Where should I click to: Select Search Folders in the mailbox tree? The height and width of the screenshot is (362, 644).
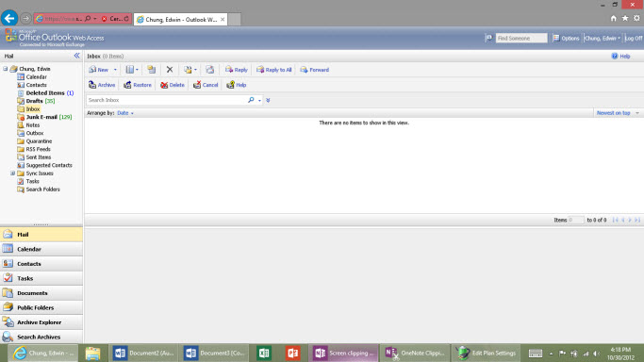tap(39, 189)
